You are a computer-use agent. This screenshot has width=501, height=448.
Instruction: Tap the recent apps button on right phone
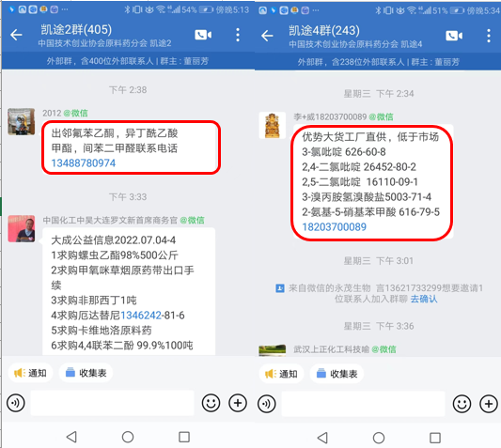click(x=435, y=438)
